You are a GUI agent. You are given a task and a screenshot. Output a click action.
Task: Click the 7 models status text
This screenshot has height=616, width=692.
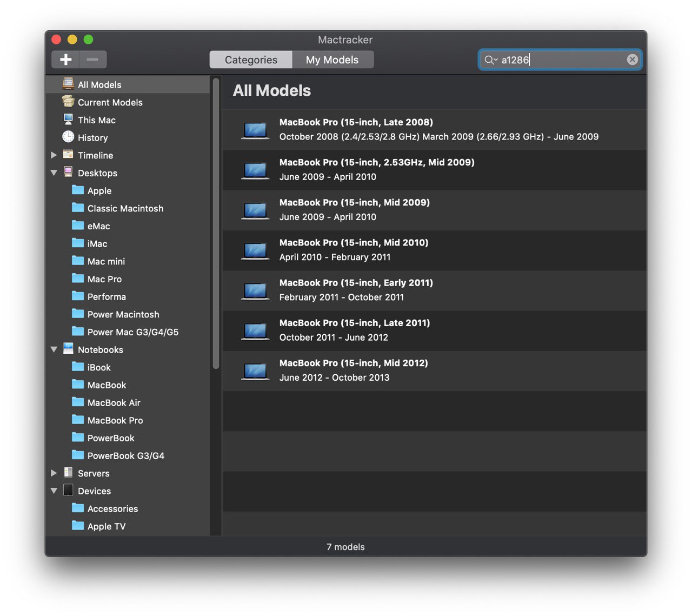click(x=345, y=547)
